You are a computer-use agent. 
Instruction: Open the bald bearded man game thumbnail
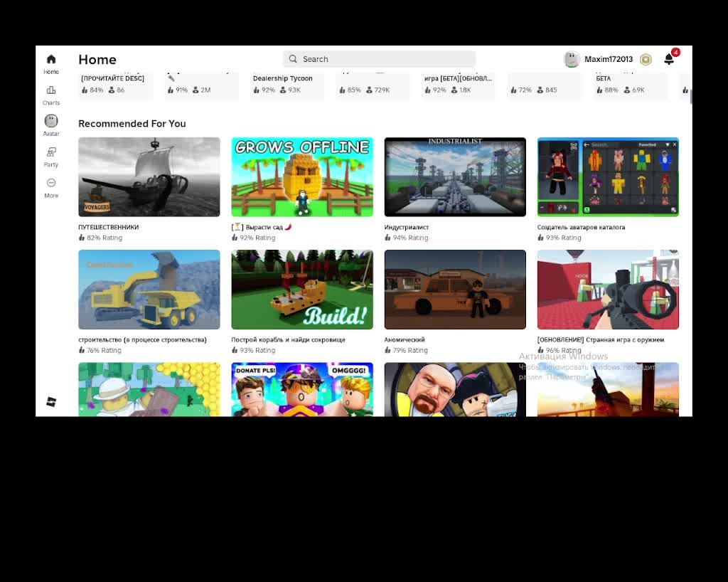point(455,389)
